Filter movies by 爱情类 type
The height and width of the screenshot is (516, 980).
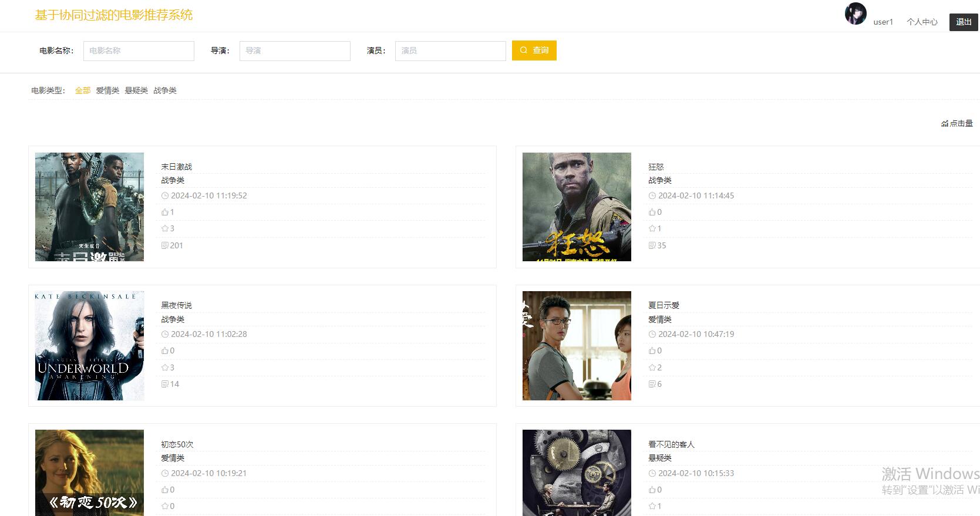[x=107, y=90]
